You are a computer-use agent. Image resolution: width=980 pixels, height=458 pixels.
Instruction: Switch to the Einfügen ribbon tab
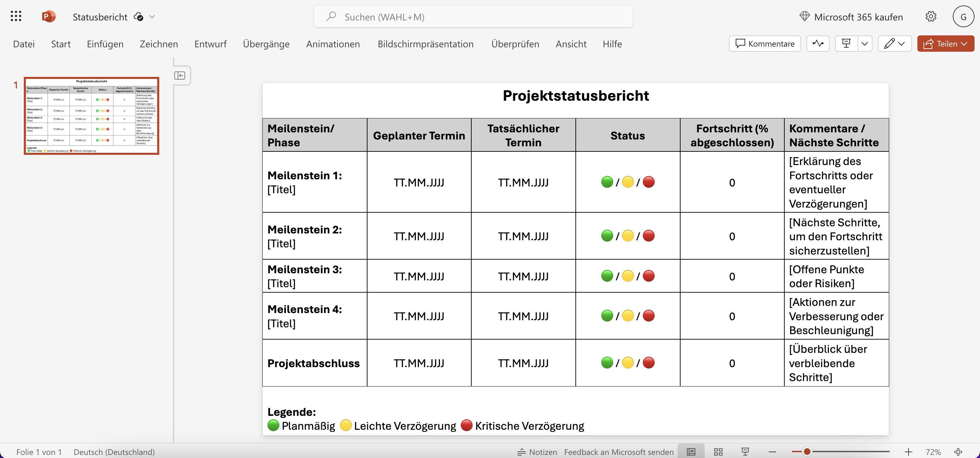105,44
